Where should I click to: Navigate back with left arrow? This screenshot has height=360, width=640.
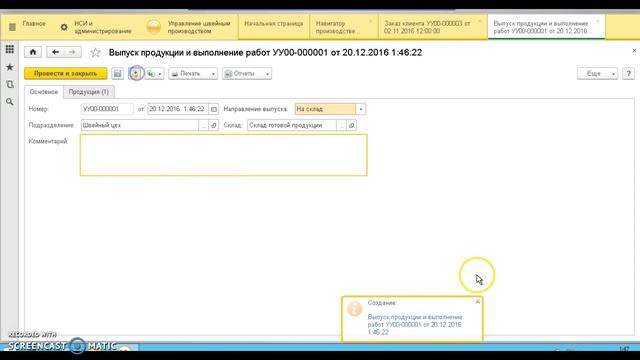(56, 52)
